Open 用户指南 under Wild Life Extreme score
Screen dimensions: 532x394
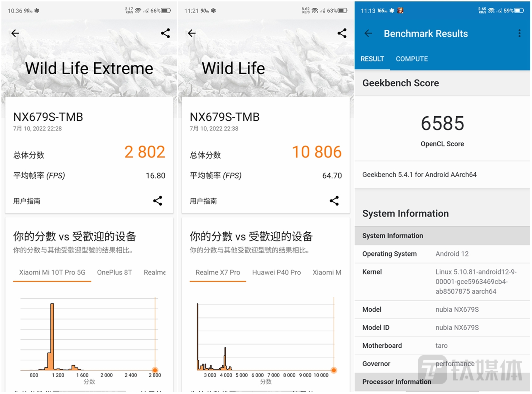27,201
